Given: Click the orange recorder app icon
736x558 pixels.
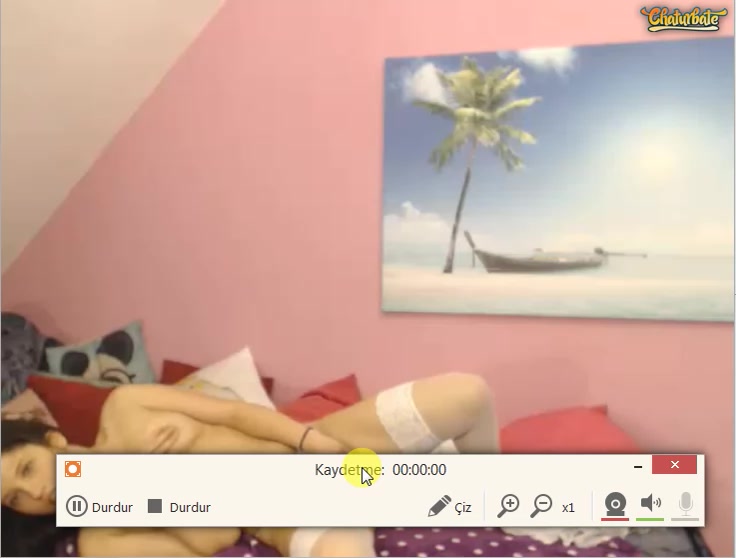Looking at the screenshot, I should [x=72, y=469].
